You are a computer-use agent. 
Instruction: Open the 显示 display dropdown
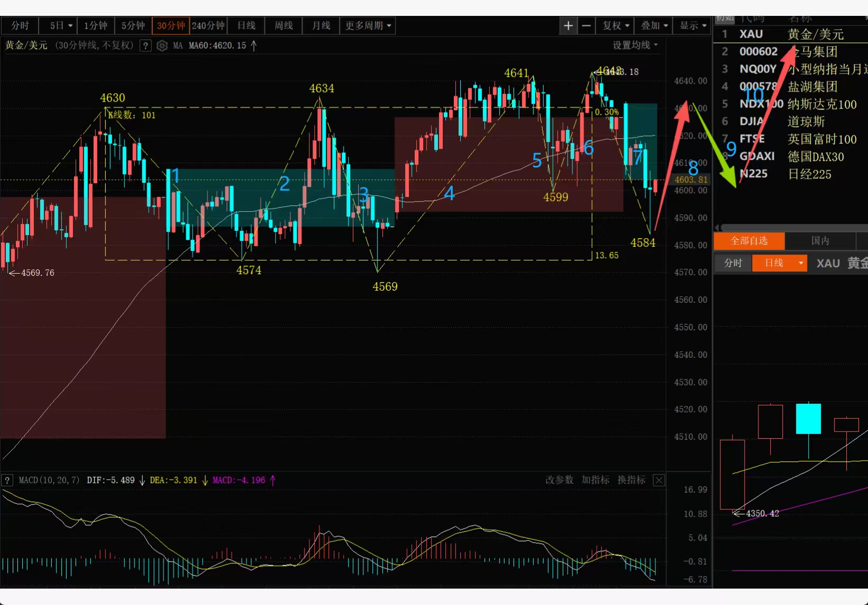(x=692, y=25)
